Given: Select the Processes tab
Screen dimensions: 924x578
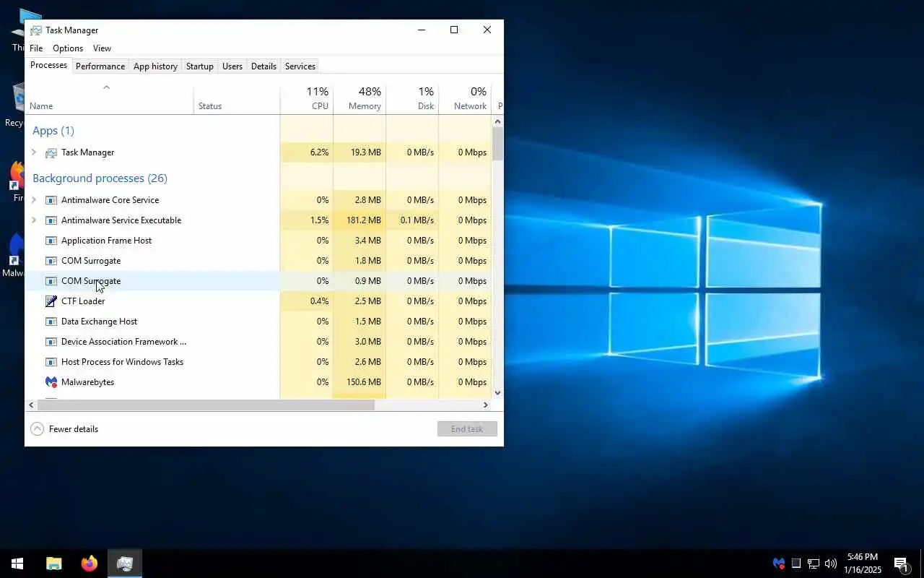Looking at the screenshot, I should tap(49, 65).
